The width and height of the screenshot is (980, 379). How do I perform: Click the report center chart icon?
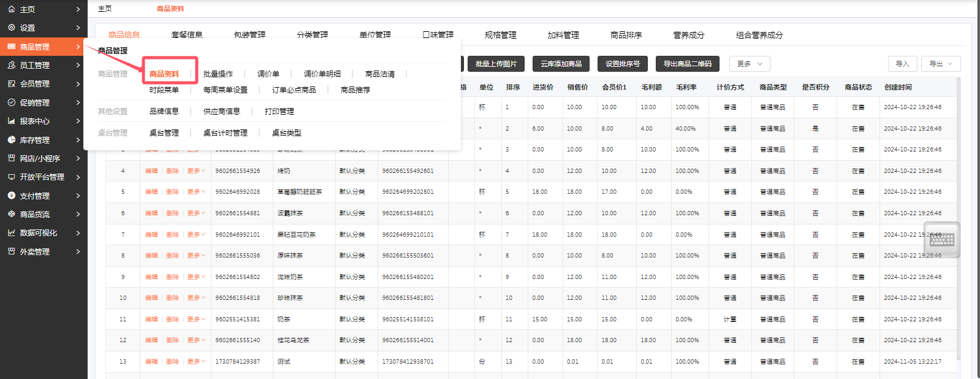(x=11, y=121)
